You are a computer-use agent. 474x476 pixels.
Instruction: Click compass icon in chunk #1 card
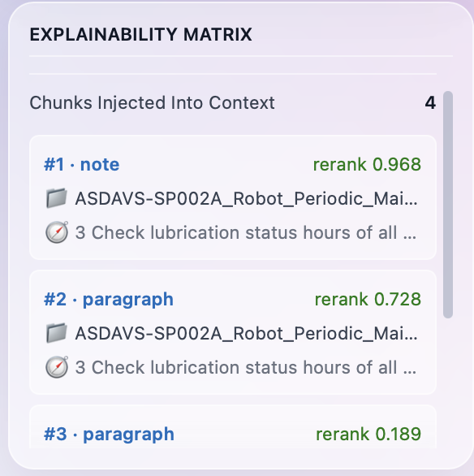pyautogui.click(x=57, y=232)
